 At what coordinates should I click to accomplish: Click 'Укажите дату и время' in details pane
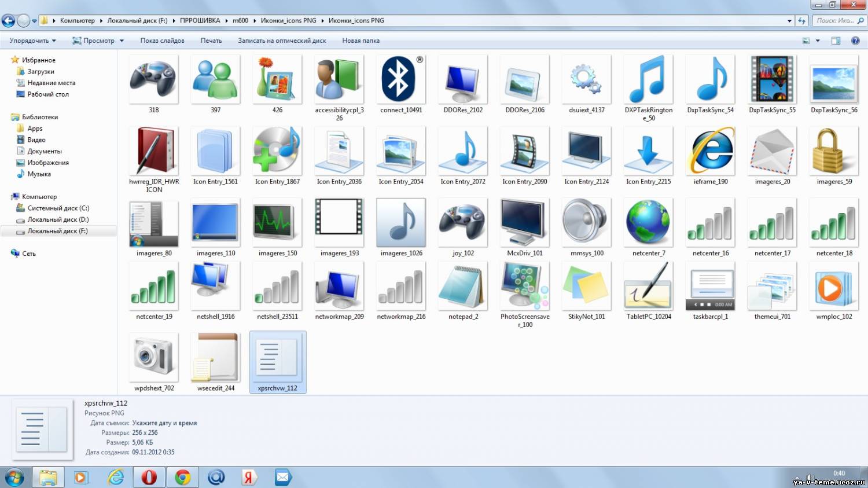tap(164, 423)
